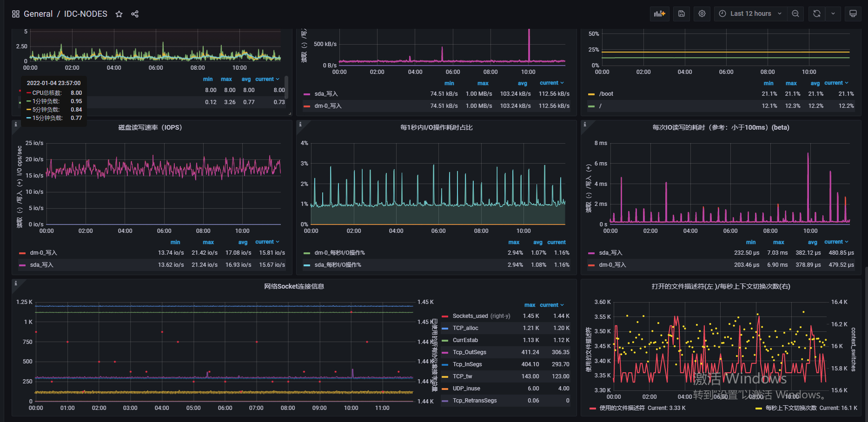
Task: Save the dashboard with disk icon
Action: click(682, 13)
